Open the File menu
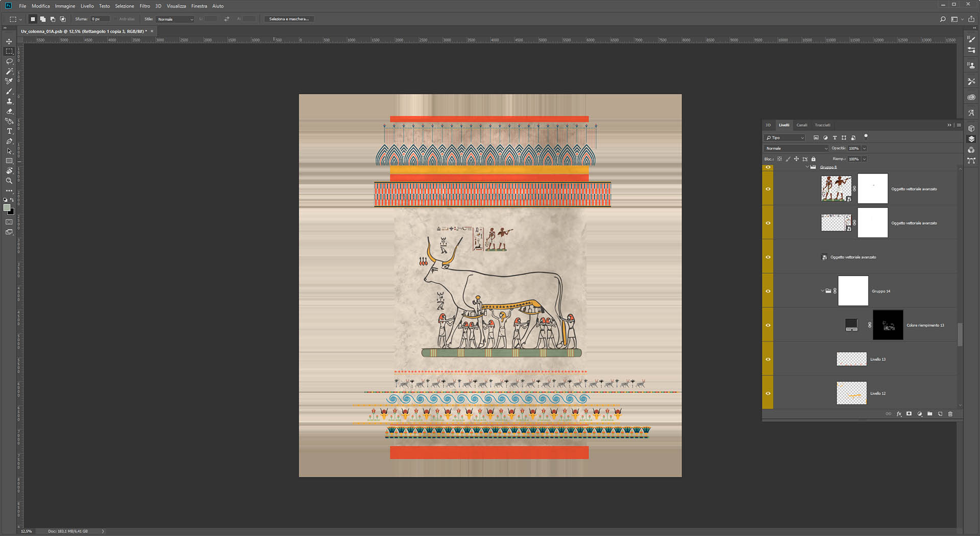This screenshot has width=980, height=536. pyautogui.click(x=22, y=6)
